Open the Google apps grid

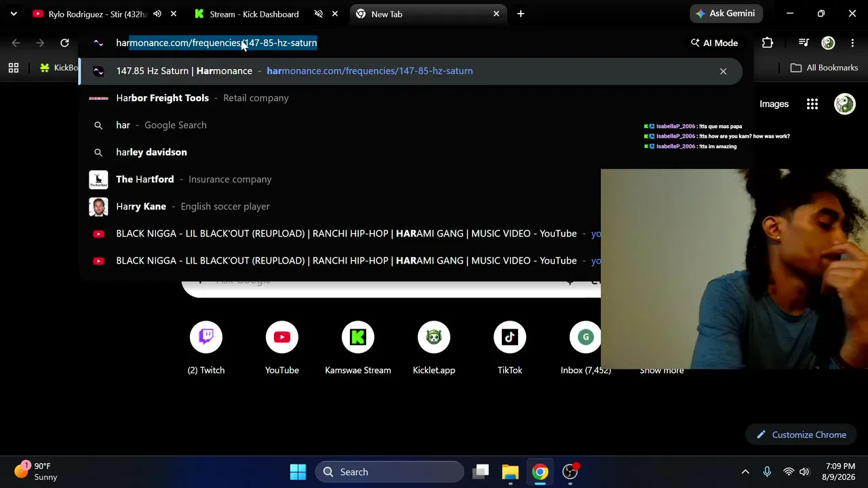coord(812,104)
